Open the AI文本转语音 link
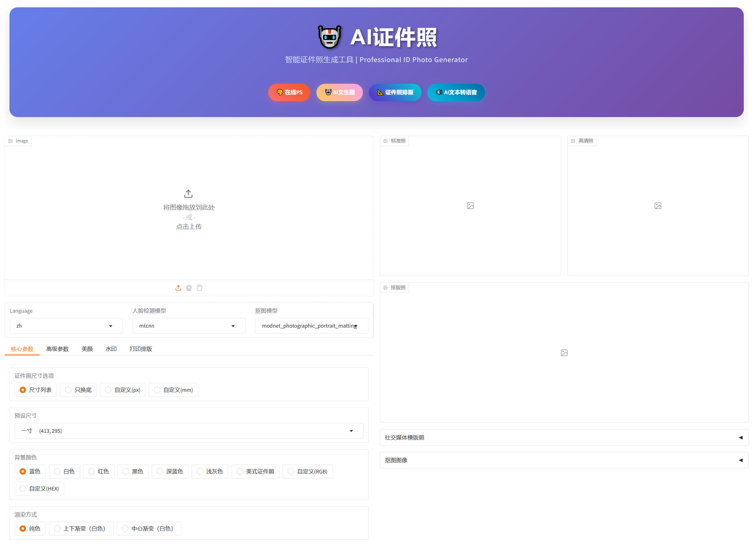This screenshot has width=756, height=544. pyautogui.click(x=456, y=92)
